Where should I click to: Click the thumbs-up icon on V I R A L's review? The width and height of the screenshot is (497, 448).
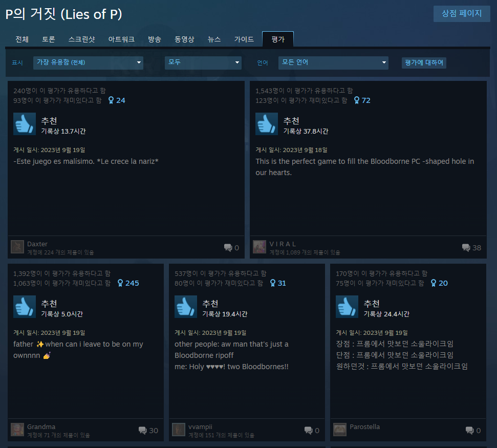(267, 124)
